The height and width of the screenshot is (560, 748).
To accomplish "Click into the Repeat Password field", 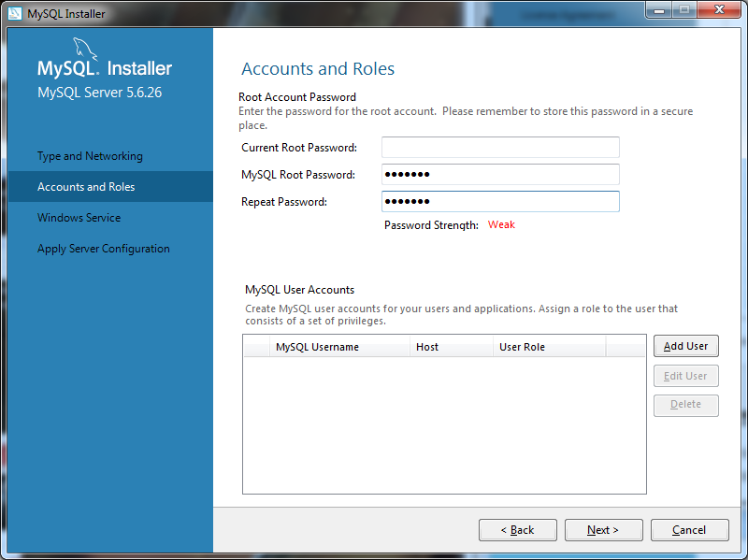I will [500, 202].
